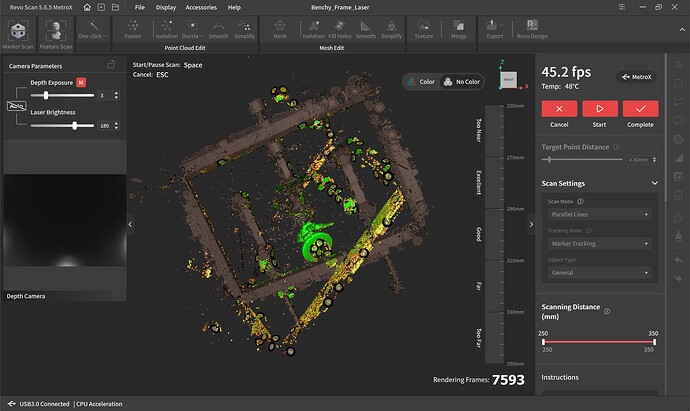Click the Complete scan button
Screen dimensions: 690x411
pyautogui.click(x=641, y=109)
